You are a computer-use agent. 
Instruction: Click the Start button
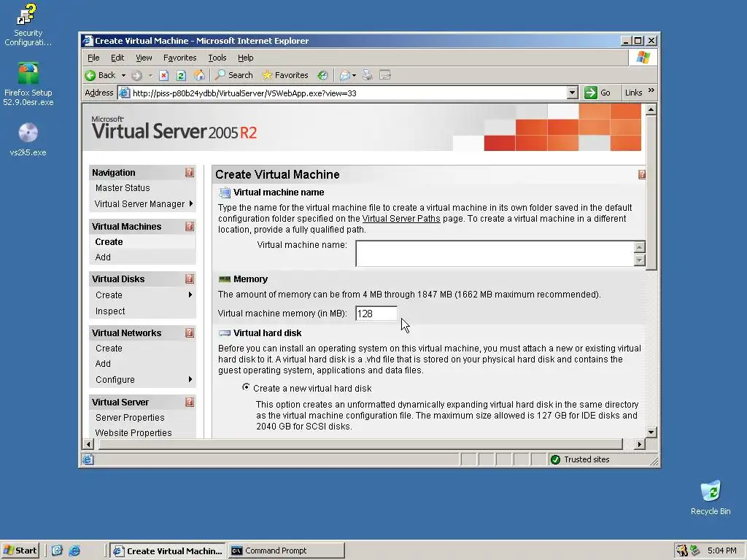click(x=20, y=551)
